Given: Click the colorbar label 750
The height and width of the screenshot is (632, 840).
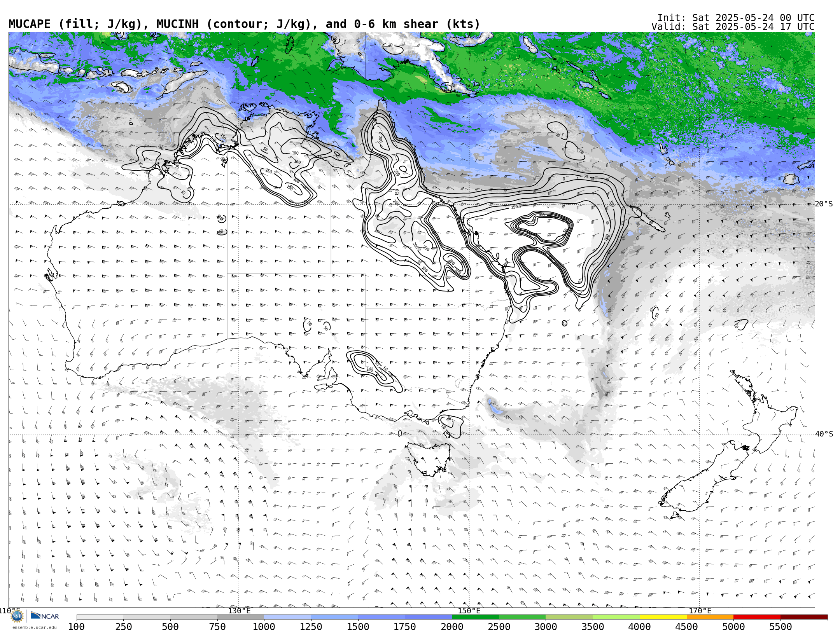Looking at the screenshot, I should (217, 627).
